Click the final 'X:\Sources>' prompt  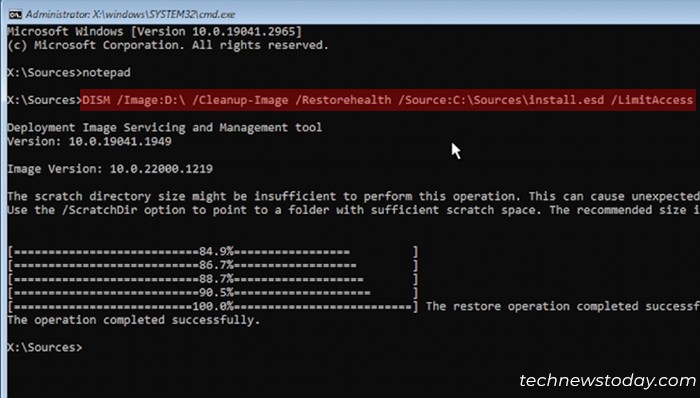pyautogui.click(x=45, y=348)
